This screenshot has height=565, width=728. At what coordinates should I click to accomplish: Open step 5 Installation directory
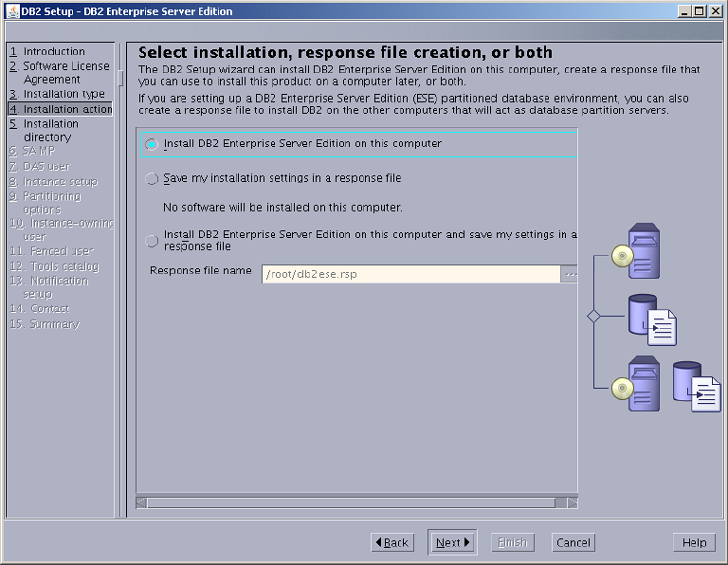(45, 131)
